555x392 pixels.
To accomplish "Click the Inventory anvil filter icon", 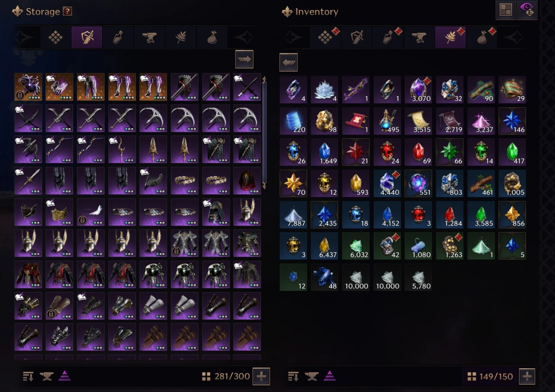I will [x=311, y=376].
